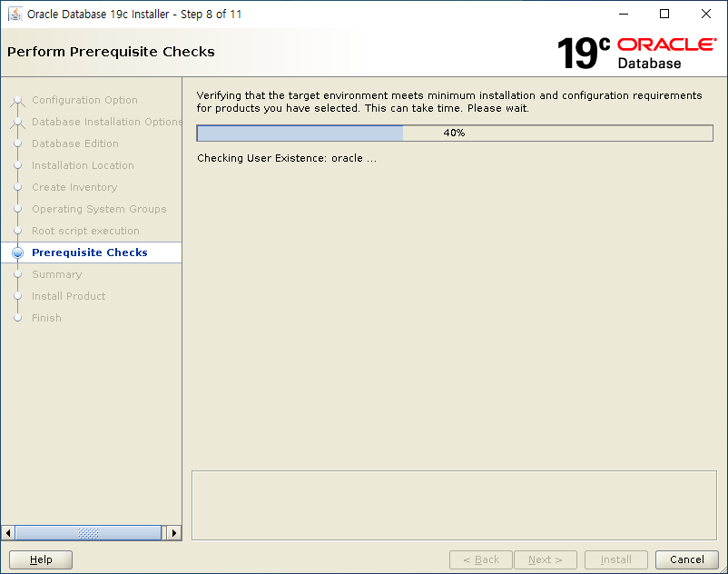728x574 pixels.
Task: Click the 'Checking User Existence: oracle' status text
Action: [x=287, y=158]
